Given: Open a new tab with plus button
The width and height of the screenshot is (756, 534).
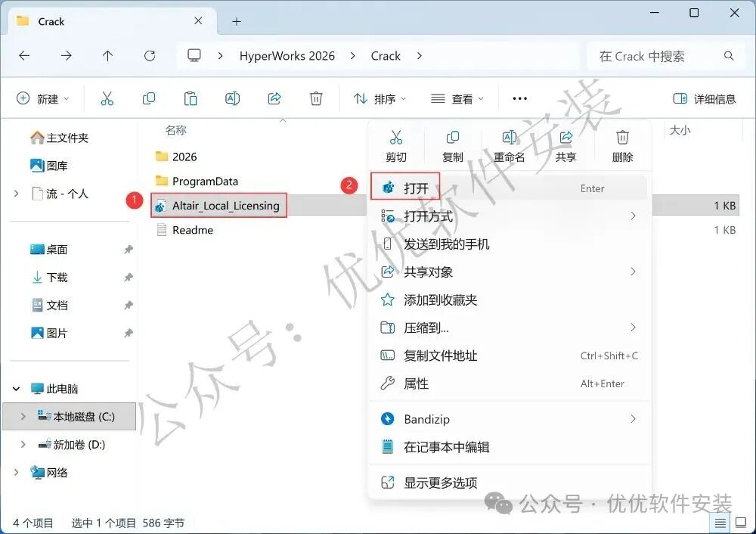Looking at the screenshot, I should click(x=236, y=21).
